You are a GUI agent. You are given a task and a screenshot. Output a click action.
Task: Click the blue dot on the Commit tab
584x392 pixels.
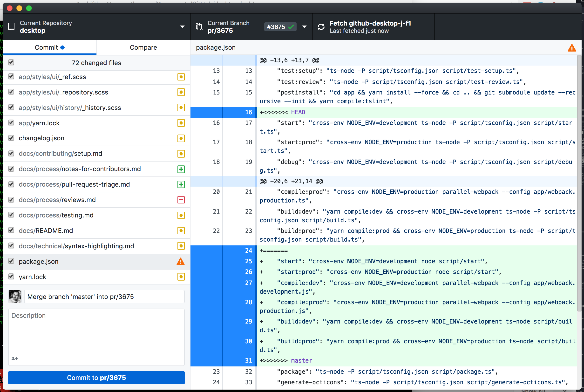tap(62, 47)
